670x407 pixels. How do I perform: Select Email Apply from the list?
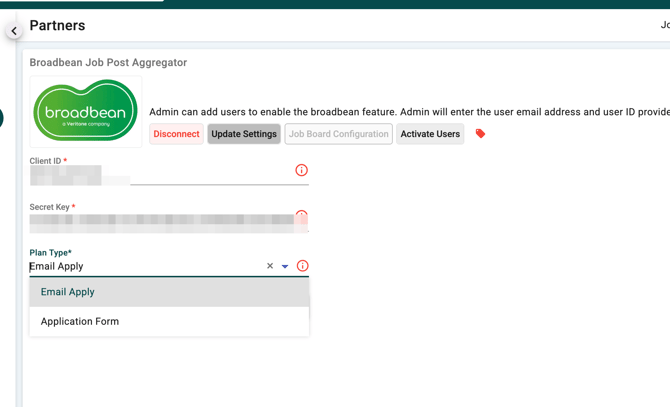point(68,292)
